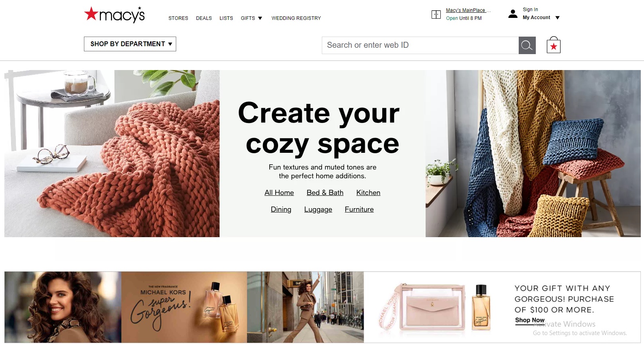644x345 pixels.
Task: Open the Luggage link
Action: click(x=318, y=210)
